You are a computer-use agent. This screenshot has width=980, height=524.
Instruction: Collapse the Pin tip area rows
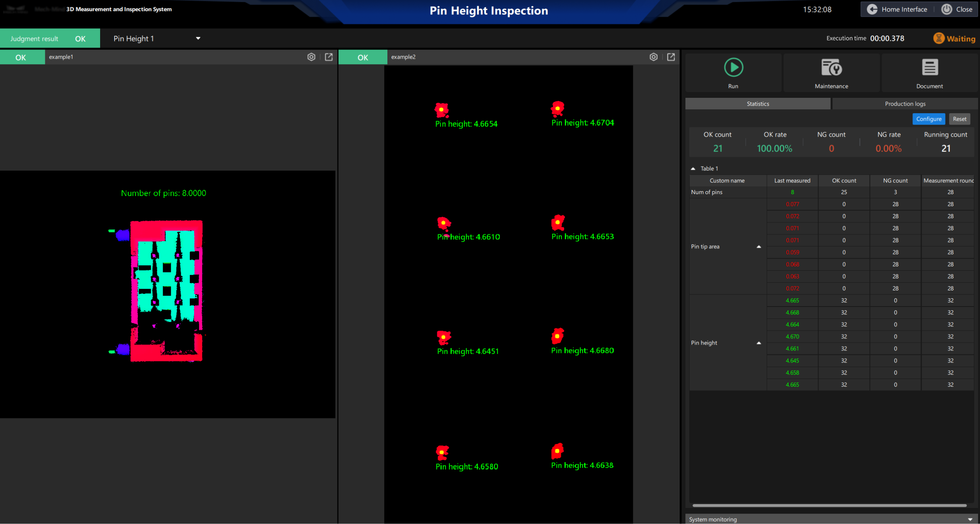[759, 247]
